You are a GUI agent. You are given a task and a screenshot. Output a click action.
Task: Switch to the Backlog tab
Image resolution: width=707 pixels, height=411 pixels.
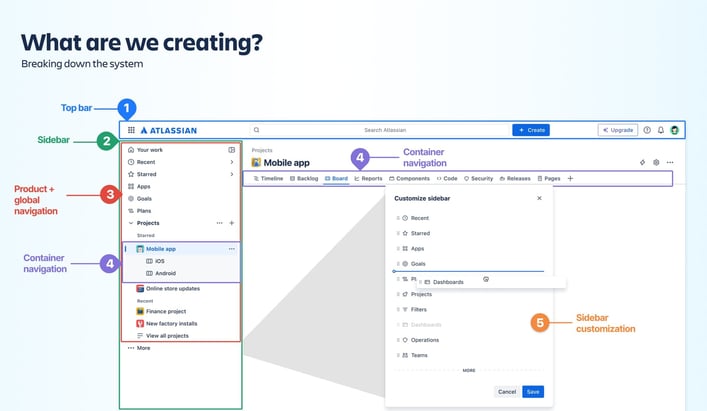304,178
